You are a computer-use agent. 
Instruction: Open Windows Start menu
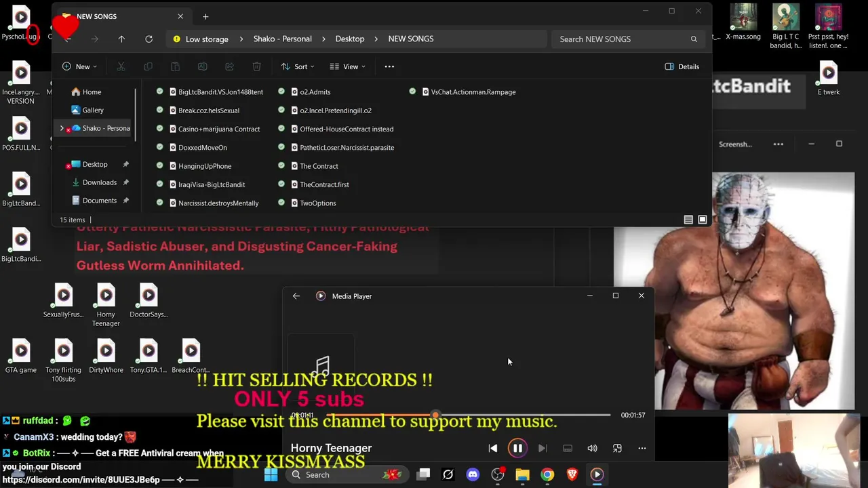coord(271,474)
